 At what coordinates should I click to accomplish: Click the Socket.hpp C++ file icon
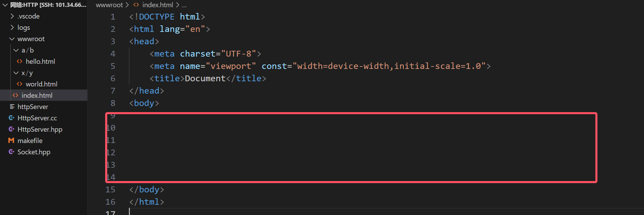click(11, 152)
